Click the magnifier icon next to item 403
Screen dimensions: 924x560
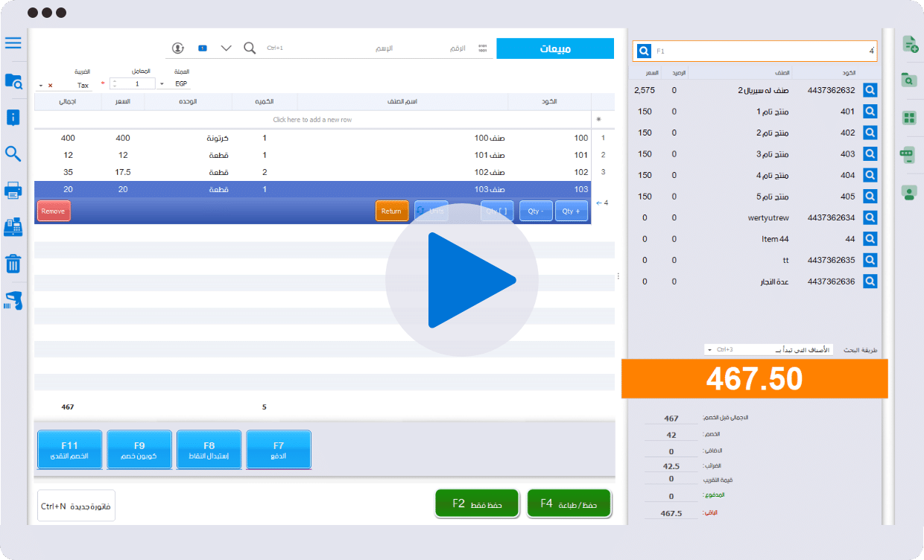tap(870, 154)
